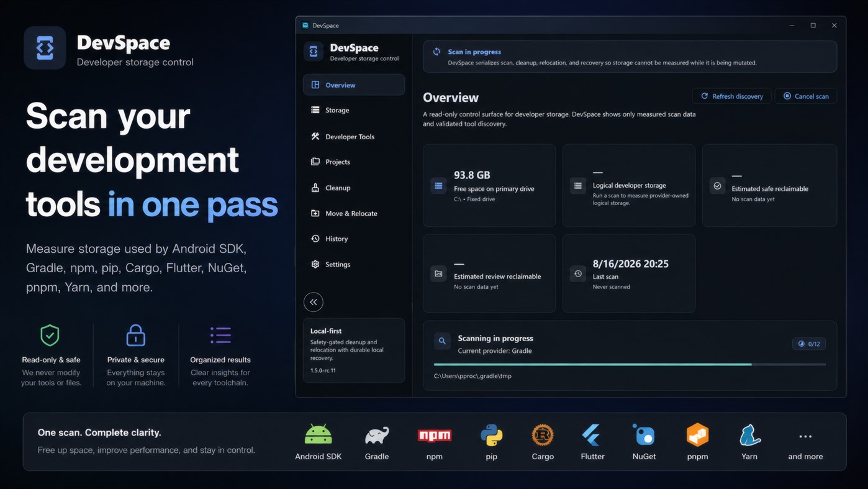Screen dimensions: 868x489
Task: Click the pnpm icon
Action: [x=697, y=435]
